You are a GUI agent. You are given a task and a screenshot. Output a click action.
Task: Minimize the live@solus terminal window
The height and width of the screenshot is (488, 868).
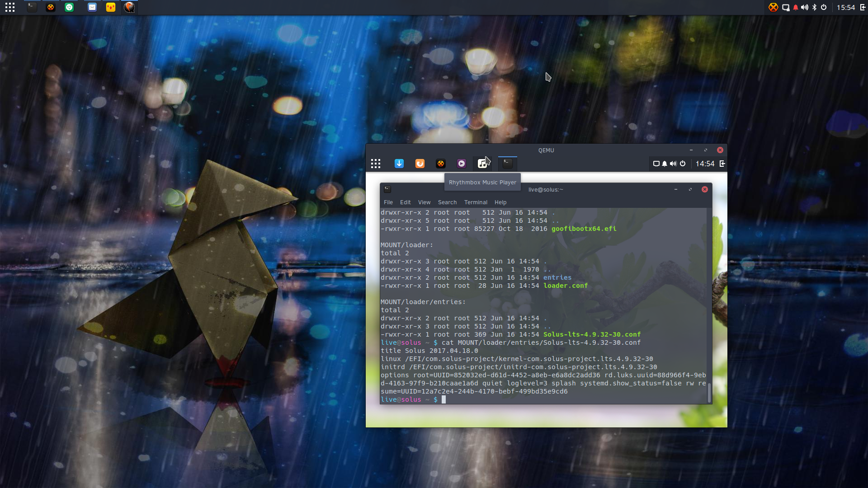(676, 189)
